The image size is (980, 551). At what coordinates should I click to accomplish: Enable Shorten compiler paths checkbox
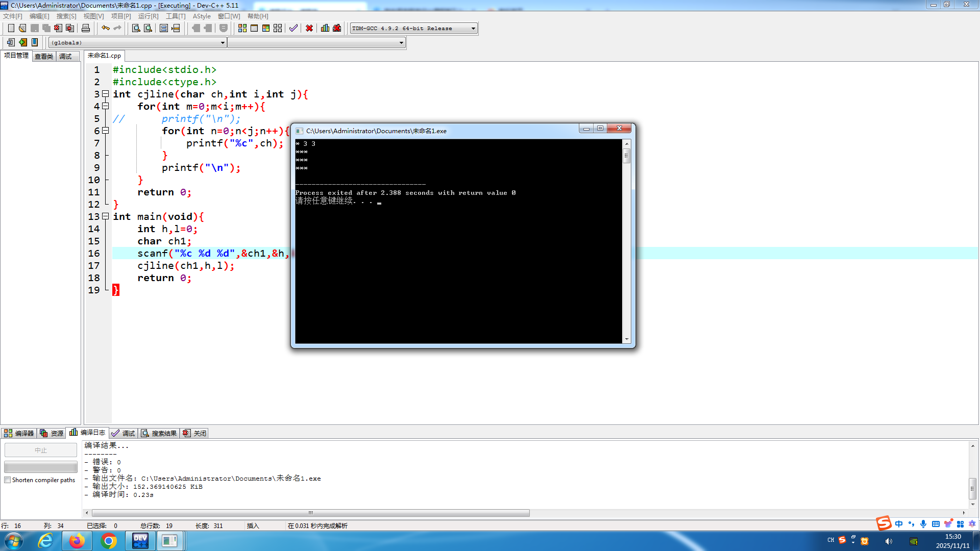tap(8, 480)
